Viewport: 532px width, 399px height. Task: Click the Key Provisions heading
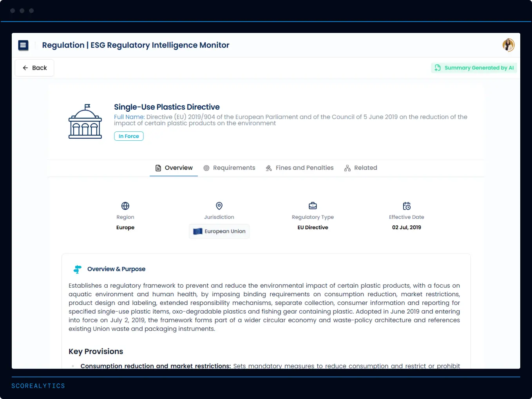(96, 352)
